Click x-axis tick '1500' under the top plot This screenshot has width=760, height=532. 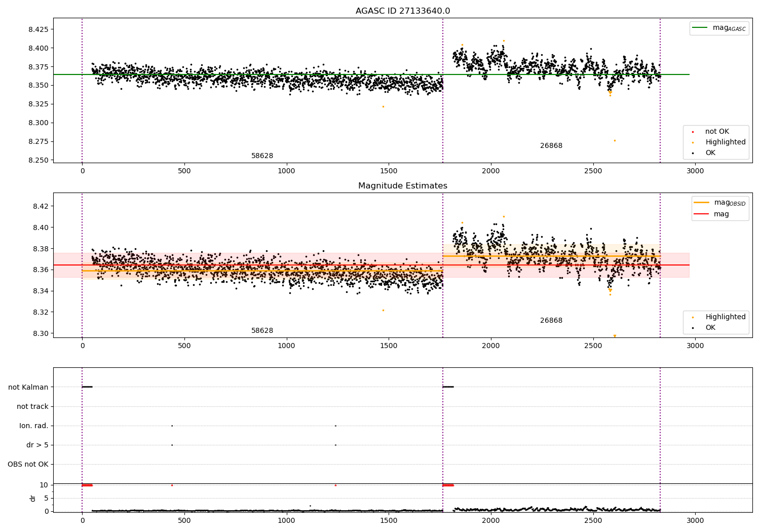pos(389,171)
